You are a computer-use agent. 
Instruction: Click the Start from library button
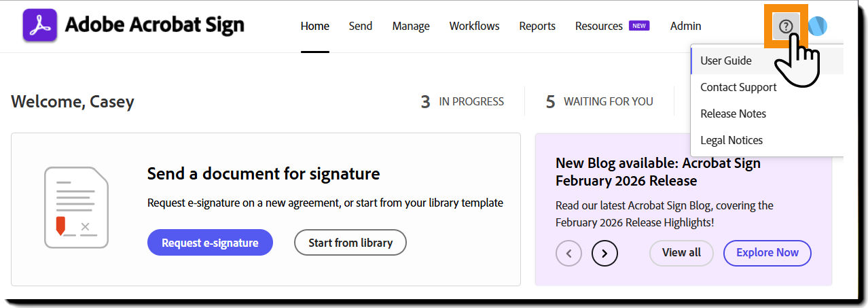(350, 243)
